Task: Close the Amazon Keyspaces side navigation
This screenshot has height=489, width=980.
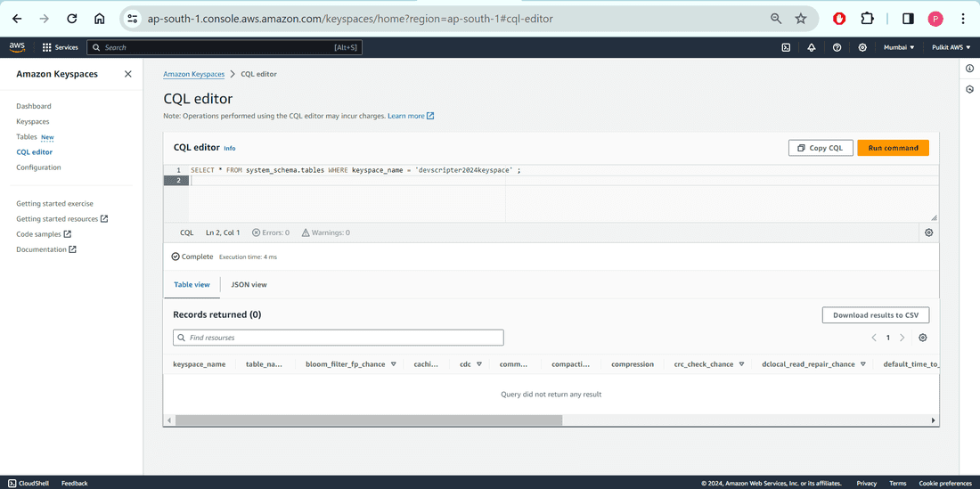Action: click(128, 74)
